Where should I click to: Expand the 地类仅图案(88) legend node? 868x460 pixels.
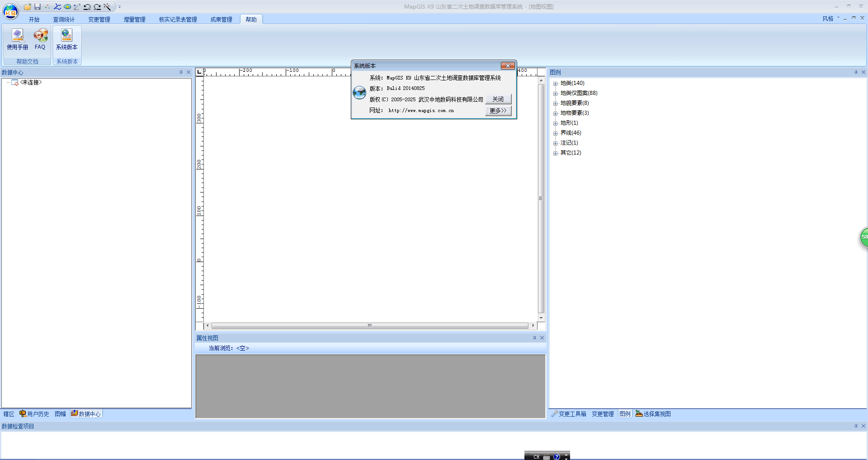coord(555,94)
